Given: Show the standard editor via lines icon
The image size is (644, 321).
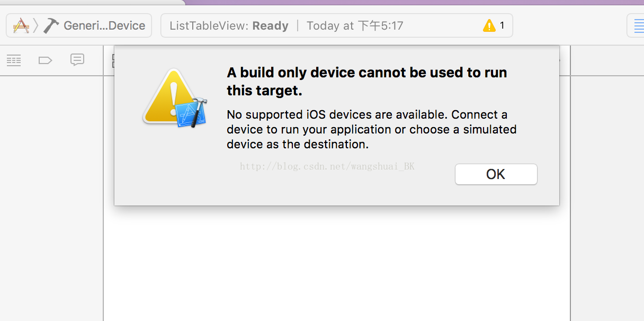Looking at the screenshot, I should tap(637, 25).
